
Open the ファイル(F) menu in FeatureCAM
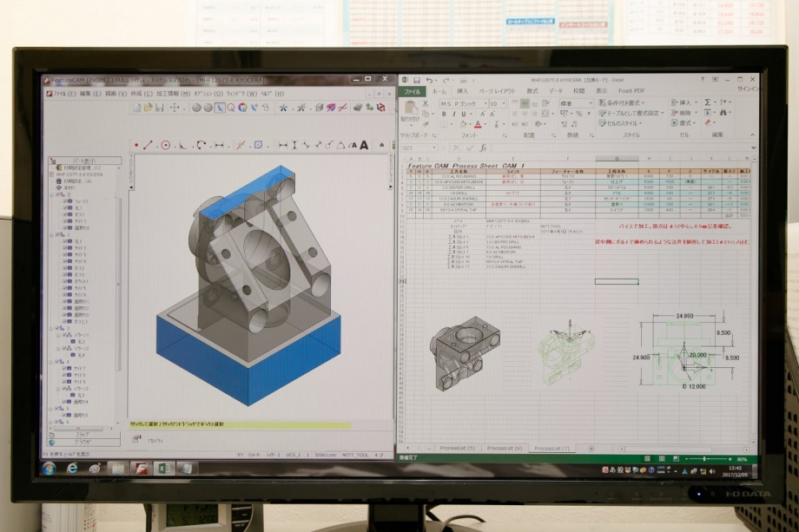tap(65, 94)
